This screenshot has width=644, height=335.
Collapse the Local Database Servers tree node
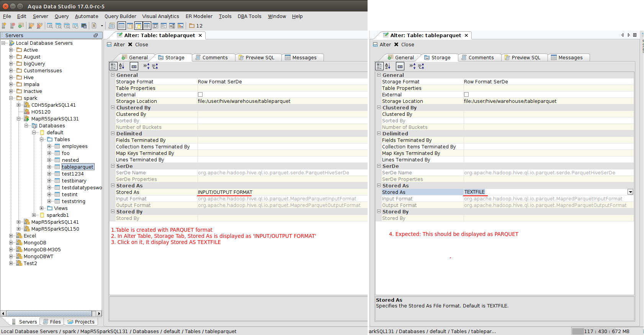click(x=3, y=43)
